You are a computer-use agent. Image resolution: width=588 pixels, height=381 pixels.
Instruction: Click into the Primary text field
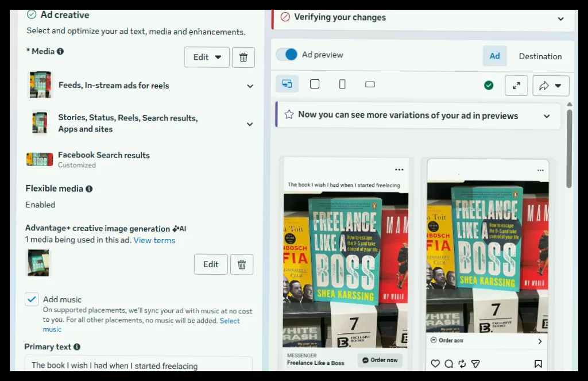(x=138, y=364)
